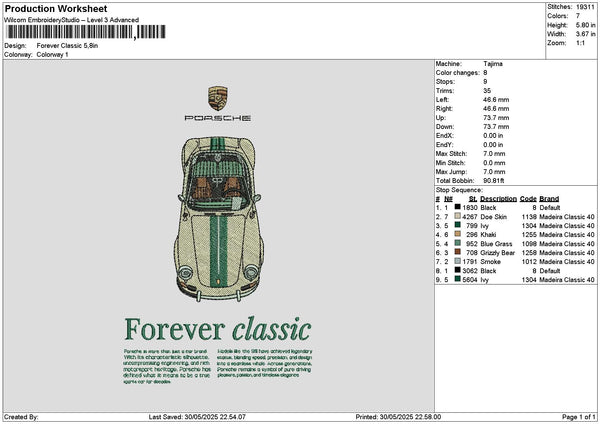The width and height of the screenshot is (600, 424).
Task: Click the Khaki color swatch
Action: [x=457, y=234]
